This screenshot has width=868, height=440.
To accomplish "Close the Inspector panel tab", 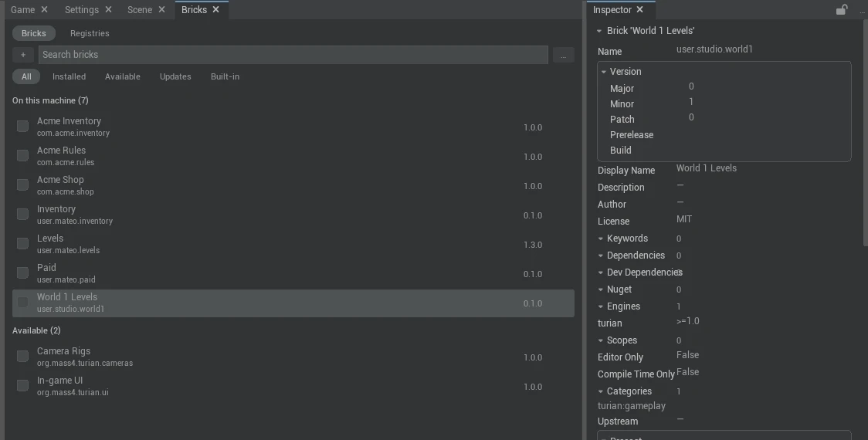I will click(640, 9).
